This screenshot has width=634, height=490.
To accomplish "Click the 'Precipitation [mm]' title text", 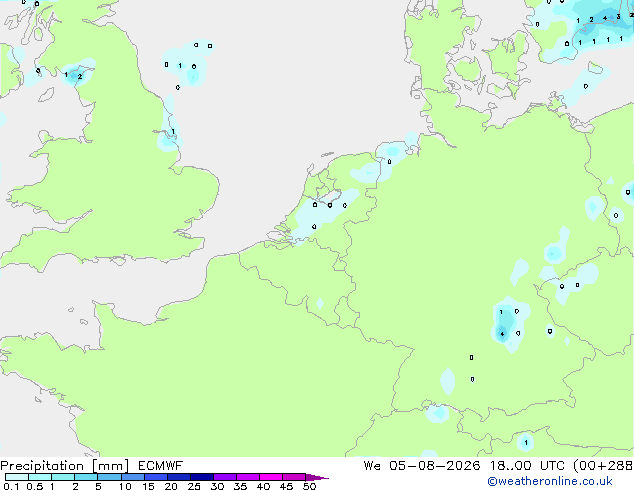I will pos(65,466).
